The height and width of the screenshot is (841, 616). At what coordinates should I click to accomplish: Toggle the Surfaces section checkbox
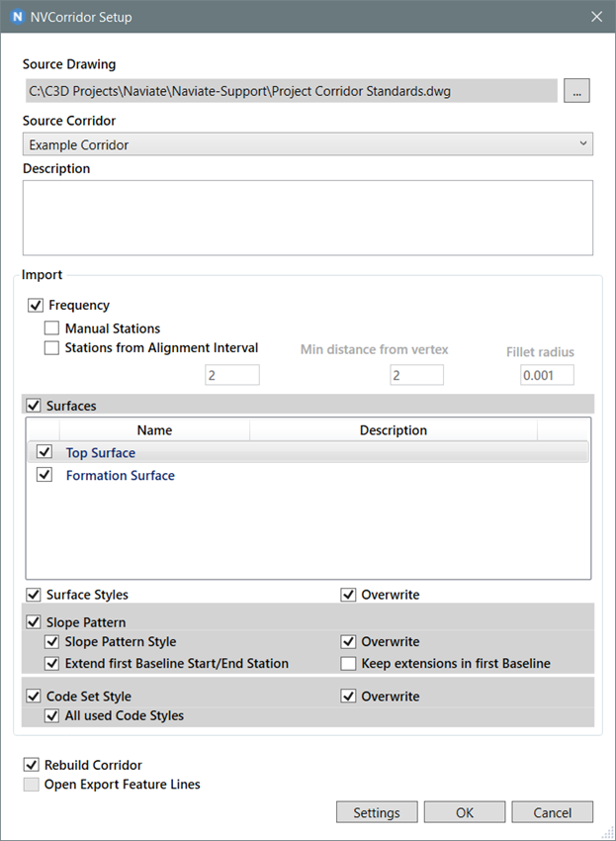[x=34, y=405]
